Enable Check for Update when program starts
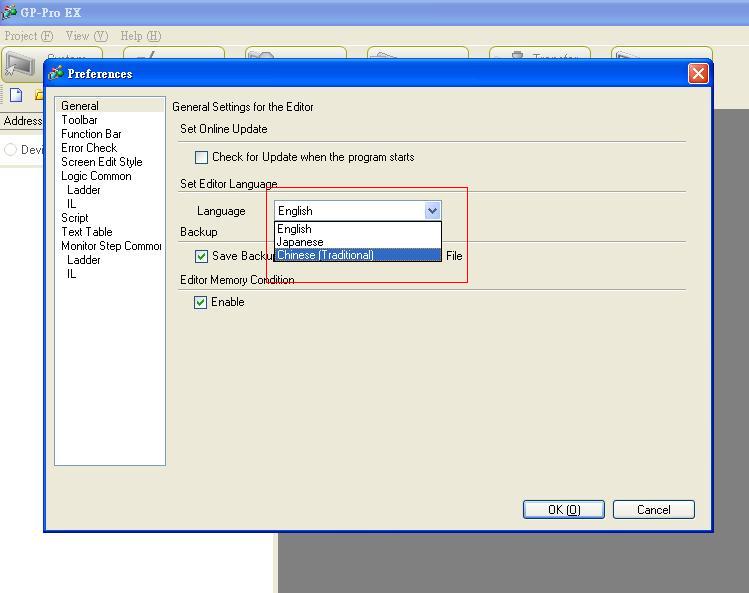Screen dimensions: 749x593 pos(201,157)
